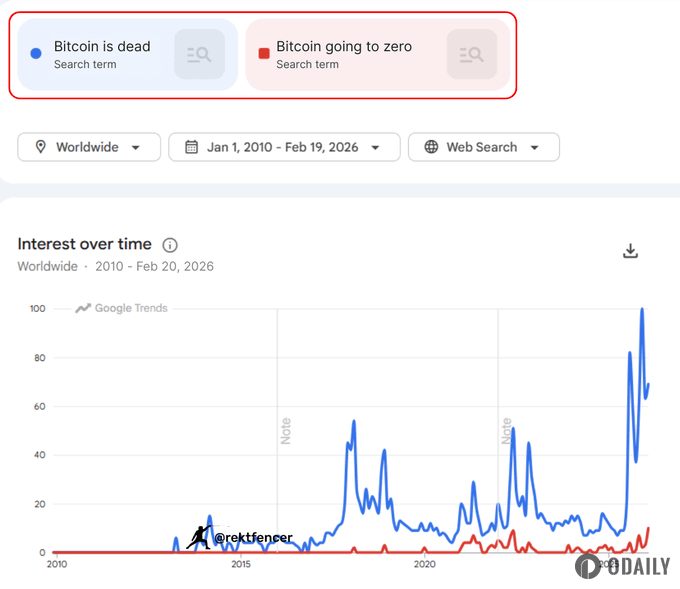Click the blue dot for Bitcoin is dead
The height and width of the screenshot is (589, 680).
(36, 54)
